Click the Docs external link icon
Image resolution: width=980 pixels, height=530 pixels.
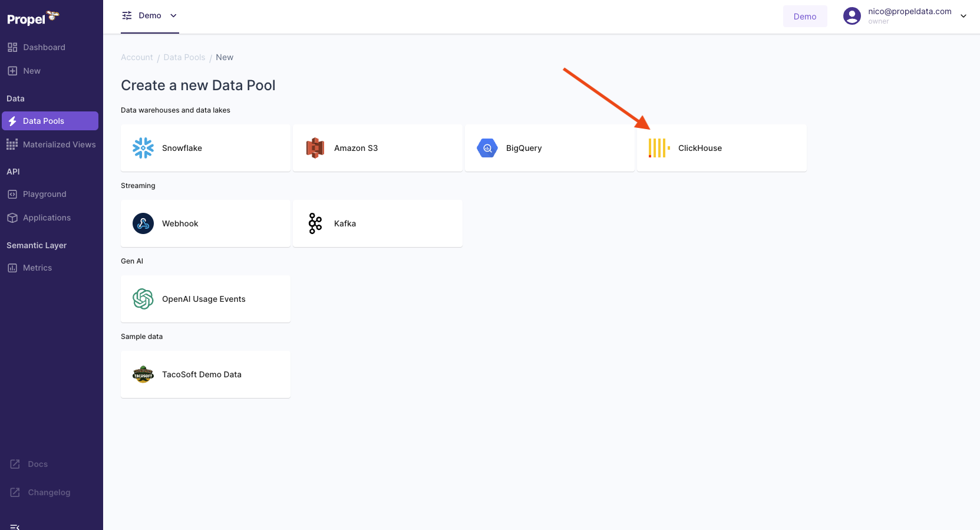(x=15, y=464)
